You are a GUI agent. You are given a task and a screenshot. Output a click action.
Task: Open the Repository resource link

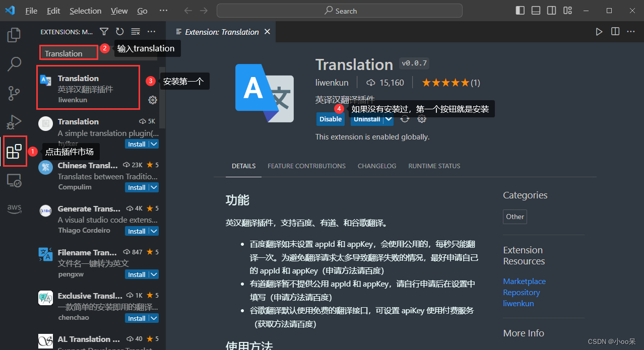coord(521,292)
